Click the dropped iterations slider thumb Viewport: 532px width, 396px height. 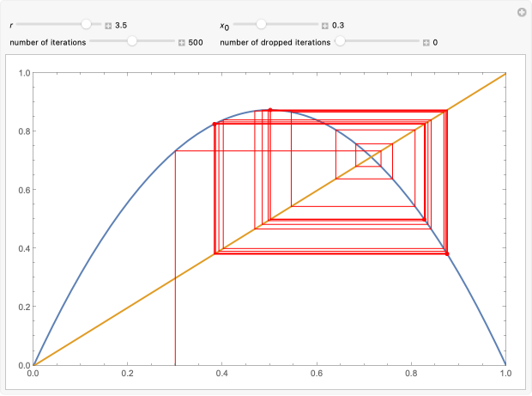(341, 40)
